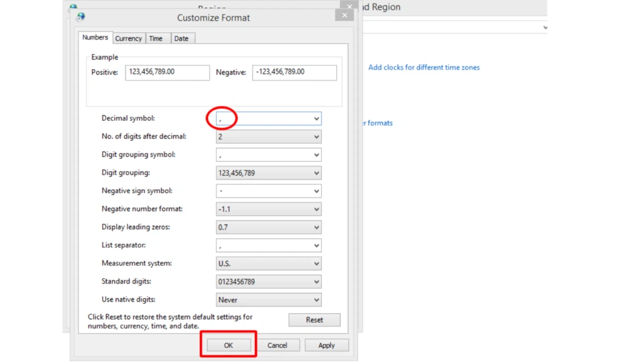Open Add clocks for different time zones link
The height and width of the screenshot is (362, 644).
coord(423,68)
